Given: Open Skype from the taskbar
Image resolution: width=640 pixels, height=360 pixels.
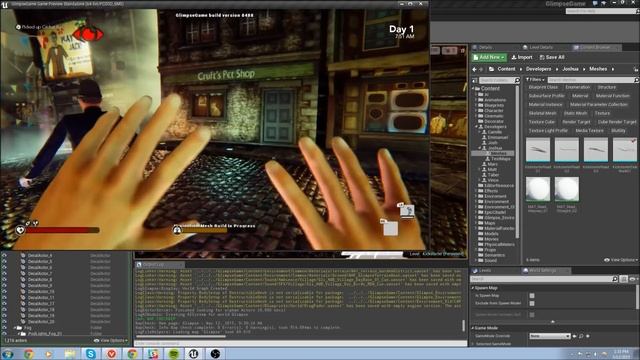Looking at the screenshot, I should [91, 353].
